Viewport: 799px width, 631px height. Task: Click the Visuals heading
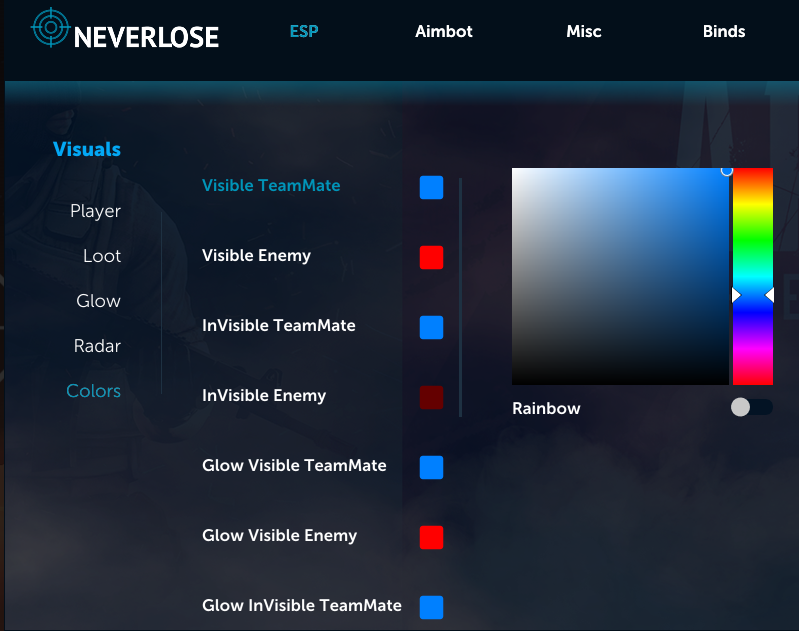[x=87, y=149]
